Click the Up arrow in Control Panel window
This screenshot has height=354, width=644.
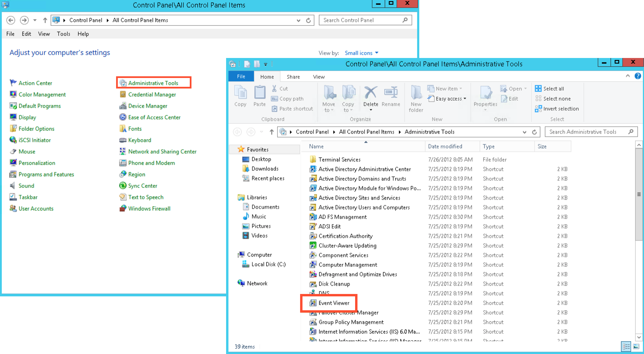[45, 20]
